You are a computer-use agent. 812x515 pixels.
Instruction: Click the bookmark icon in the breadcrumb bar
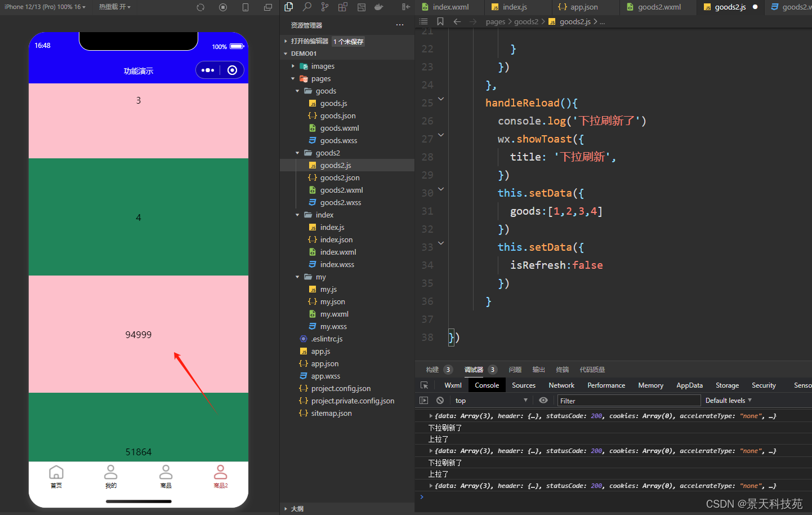440,21
